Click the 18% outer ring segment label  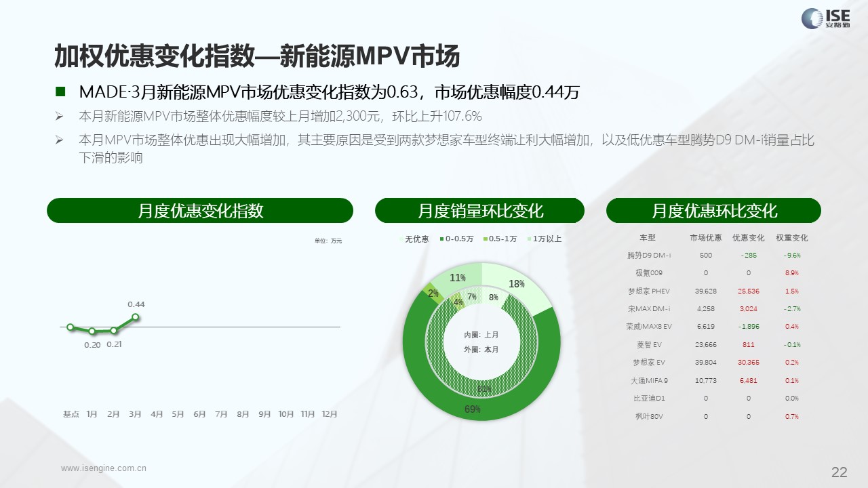[x=517, y=284]
